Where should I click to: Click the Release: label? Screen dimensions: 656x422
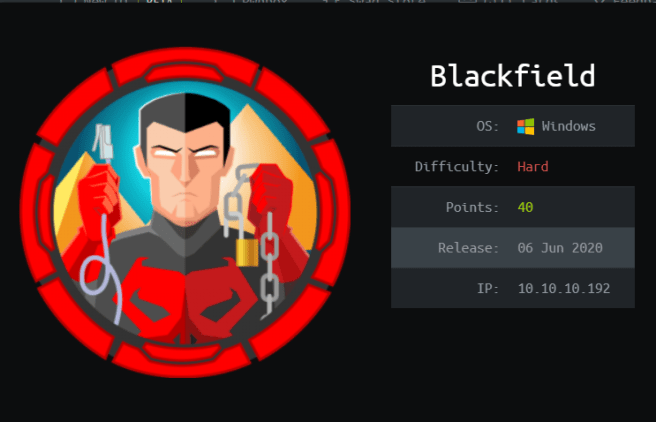pos(469,248)
